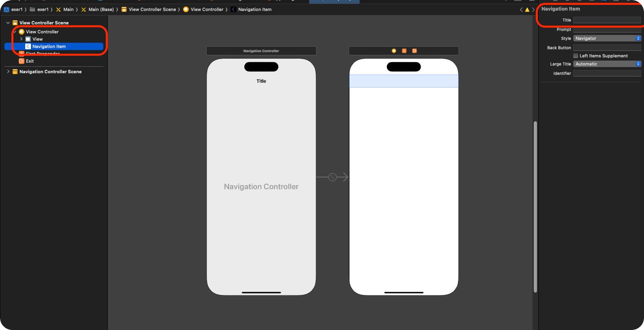Select the Exit item in the outline
The height and width of the screenshot is (330, 644).
coord(30,61)
